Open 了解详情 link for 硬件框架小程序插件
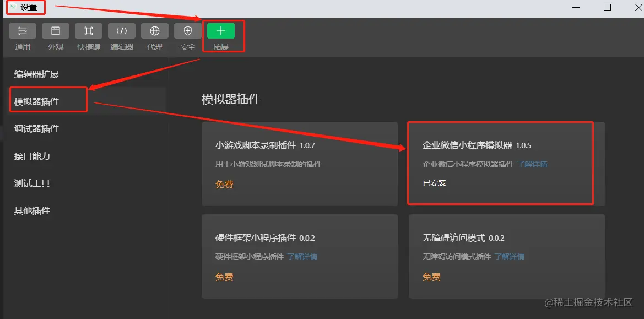The height and width of the screenshot is (319, 644). (302, 257)
